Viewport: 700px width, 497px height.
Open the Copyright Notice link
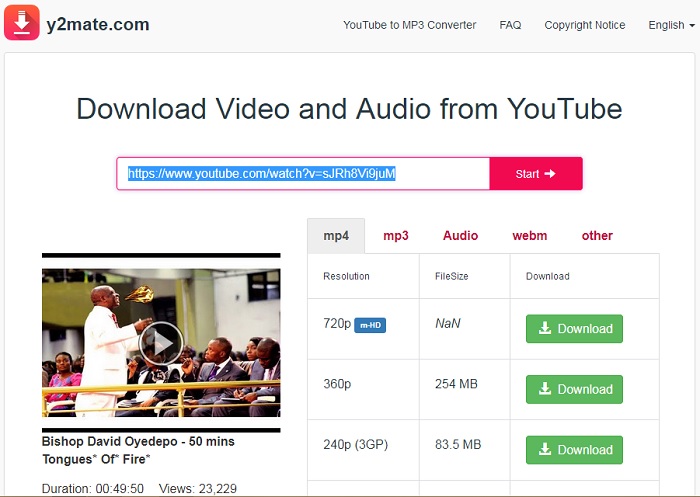[x=584, y=25]
